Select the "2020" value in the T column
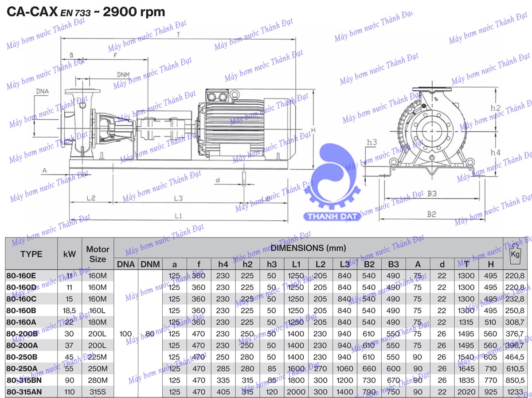This screenshot has height=398, width=532. coord(467,392)
